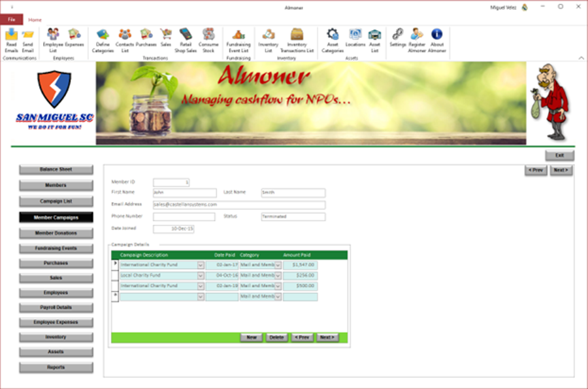Go to previous member with top Prev button
This screenshot has width=588, height=389.
536,170
